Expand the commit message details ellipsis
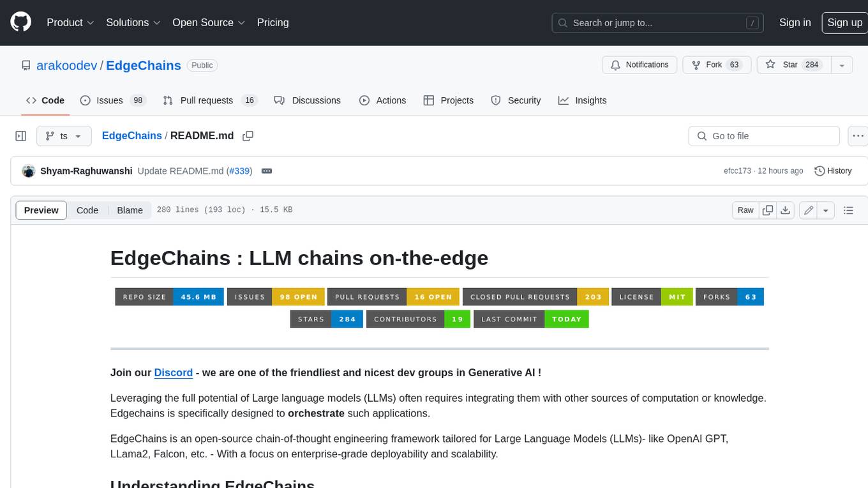This screenshot has height=488, width=868. (x=267, y=171)
